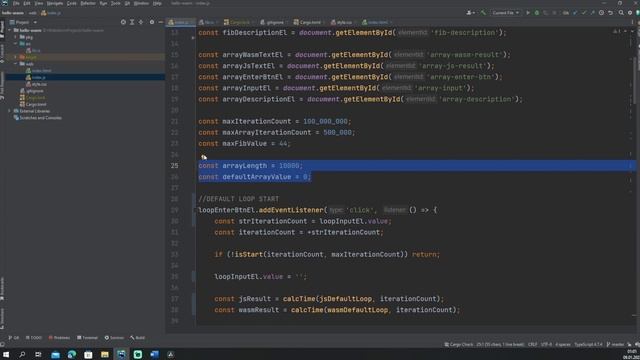Click the Expand All icon in Project panel
This screenshot has height=360, width=640.
coord(132,22)
